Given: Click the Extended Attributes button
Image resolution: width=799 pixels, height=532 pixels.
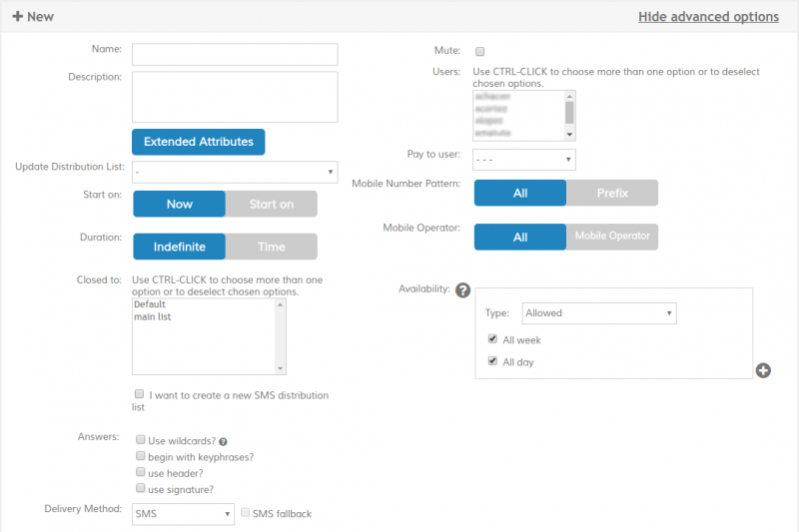Looking at the screenshot, I should click(x=199, y=142).
